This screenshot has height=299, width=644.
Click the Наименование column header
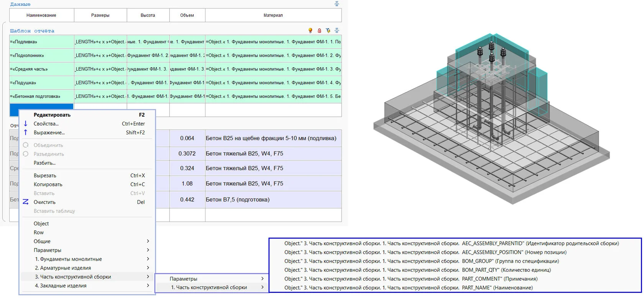[x=41, y=15]
